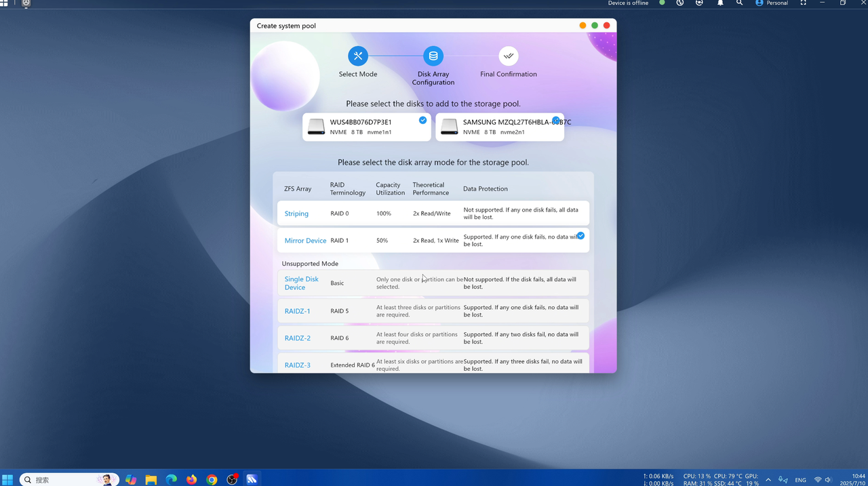Toggle fullscreen icon in top bar
Screen dimensions: 868x486
(x=803, y=3)
